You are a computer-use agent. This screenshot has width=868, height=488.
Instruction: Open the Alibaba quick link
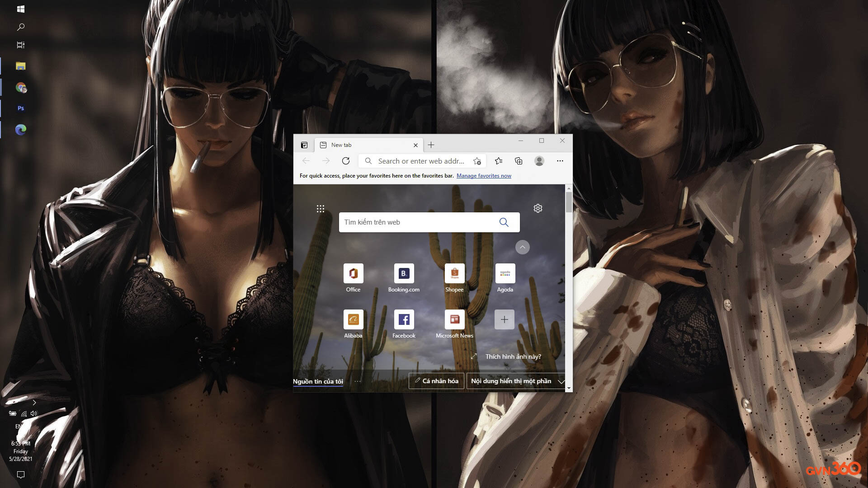(x=354, y=324)
